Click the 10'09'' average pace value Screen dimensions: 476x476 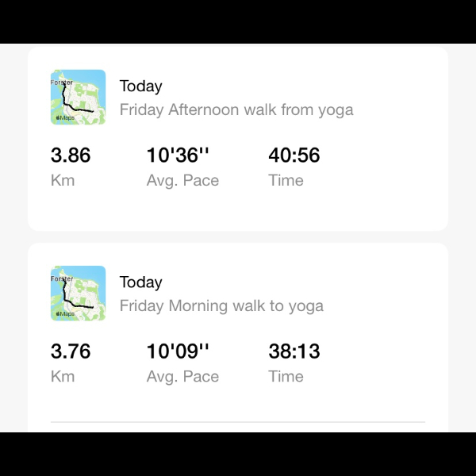(178, 351)
